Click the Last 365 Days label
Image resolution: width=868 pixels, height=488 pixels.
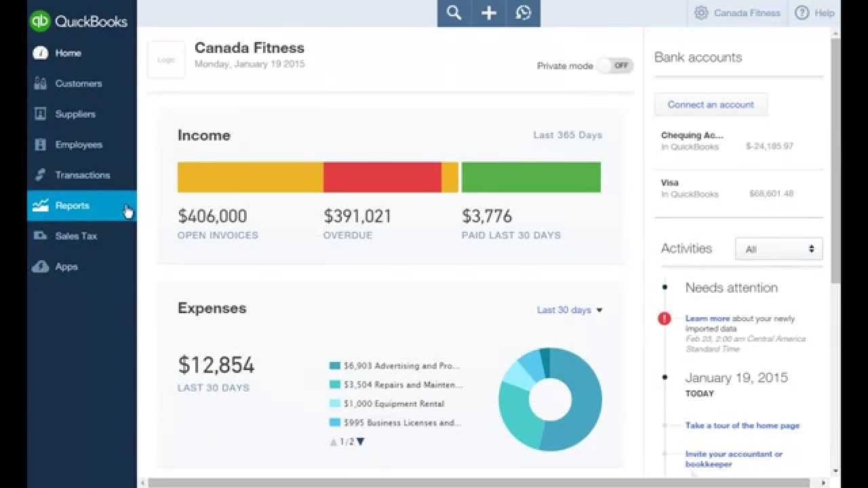[x=568, y=135]
